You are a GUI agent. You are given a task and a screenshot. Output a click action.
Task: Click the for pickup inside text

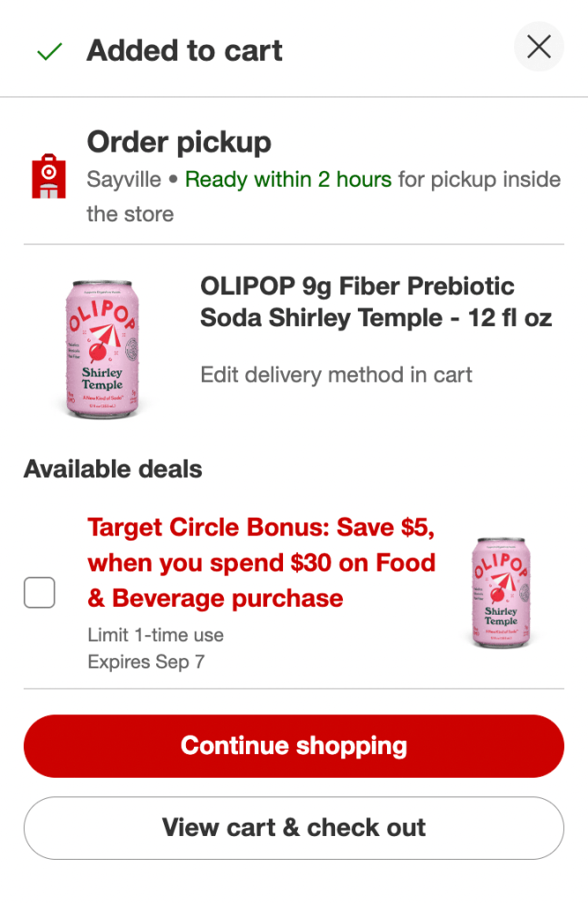480,179
